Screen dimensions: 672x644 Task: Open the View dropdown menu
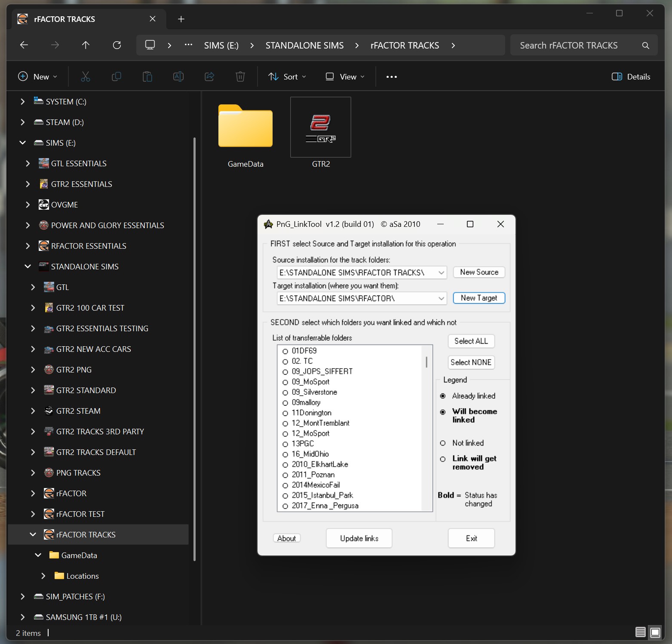(345, 77)
